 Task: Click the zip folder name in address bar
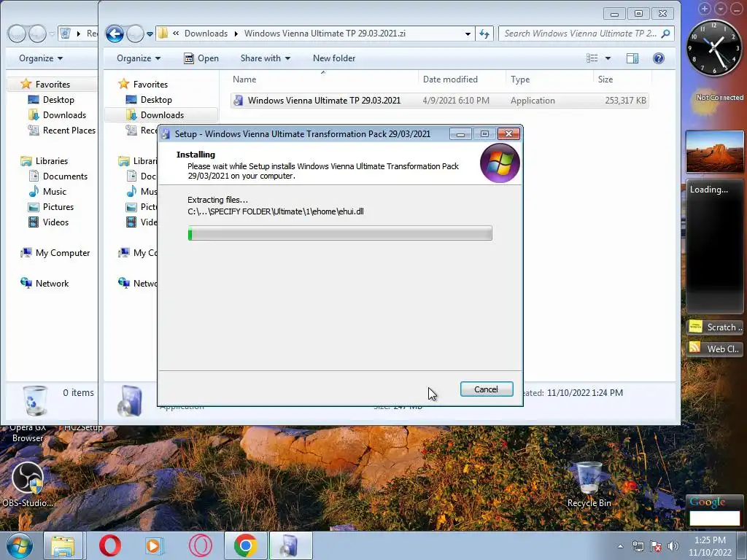point(325,34)
